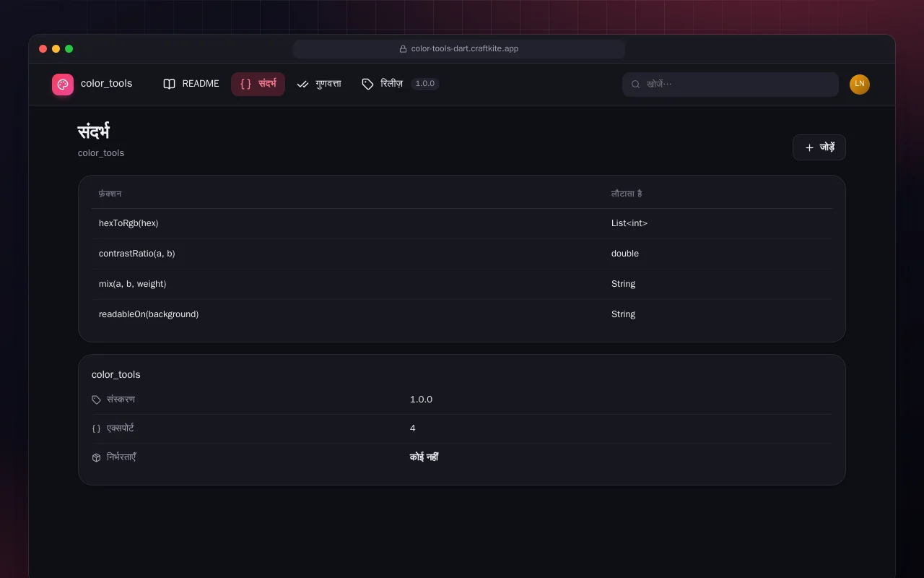
Task: Switch to the गुणवत्ता tab
Action: (x=319, y=84)
